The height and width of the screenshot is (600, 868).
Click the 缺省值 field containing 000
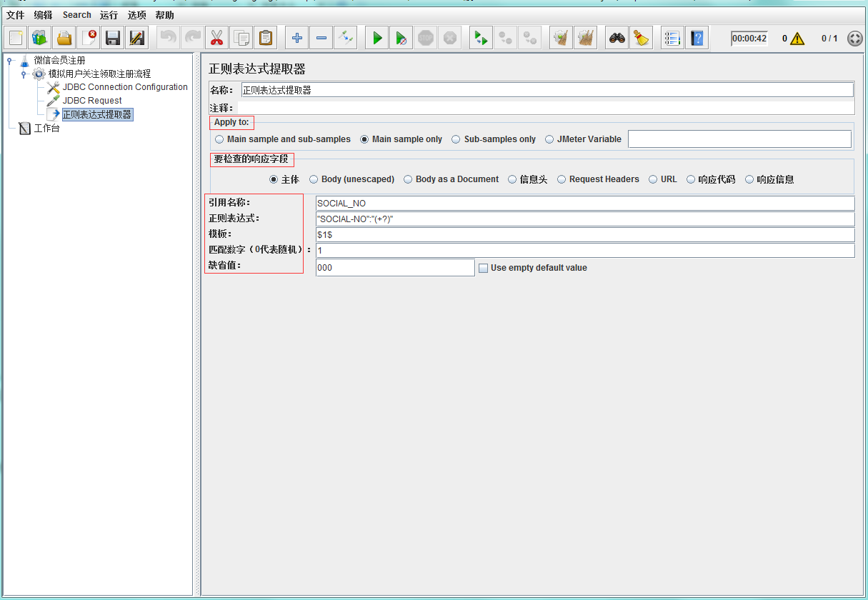pyautogui.click(x=395, y=268)
